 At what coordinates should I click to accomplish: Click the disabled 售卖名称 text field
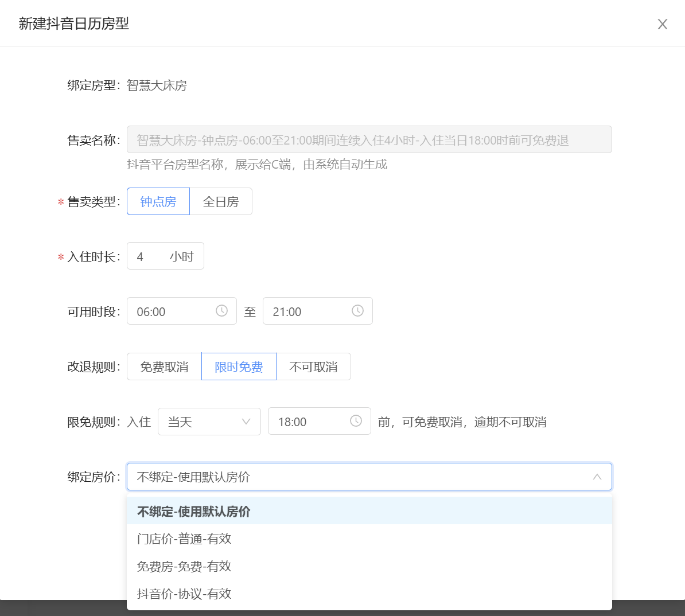click(x=369, y=139)
